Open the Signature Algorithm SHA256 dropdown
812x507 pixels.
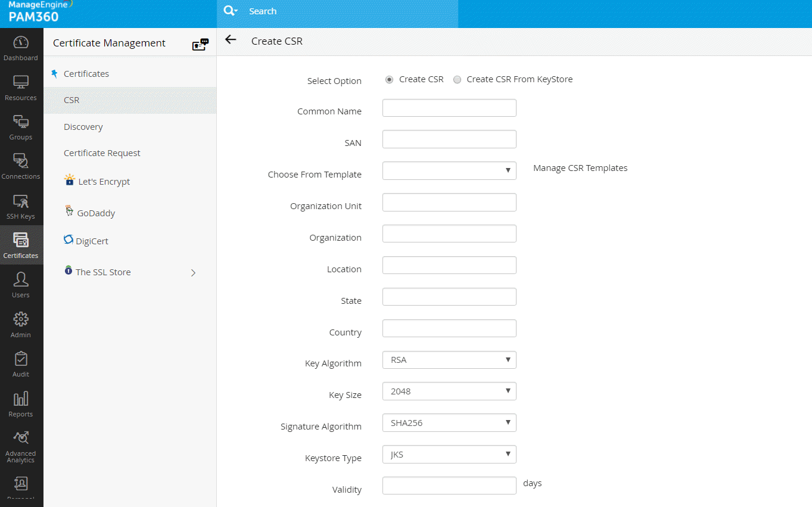449,423
